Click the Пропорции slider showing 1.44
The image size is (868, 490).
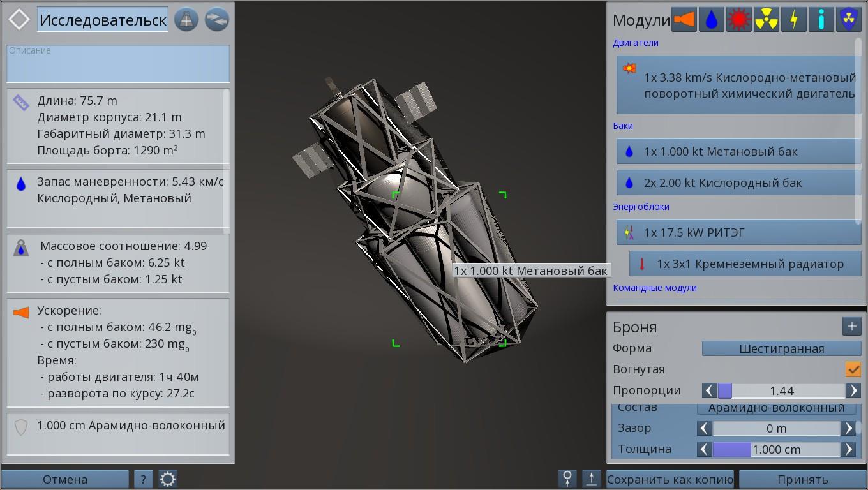(781, 390)
